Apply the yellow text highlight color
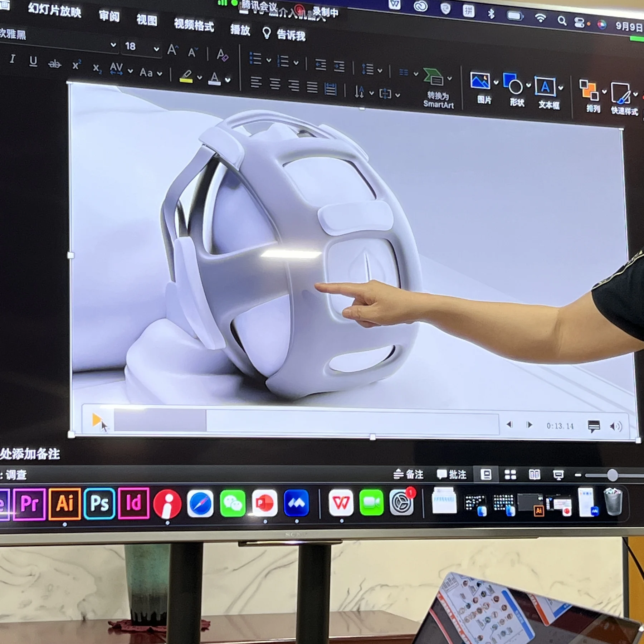 click(x=186, y=76)
